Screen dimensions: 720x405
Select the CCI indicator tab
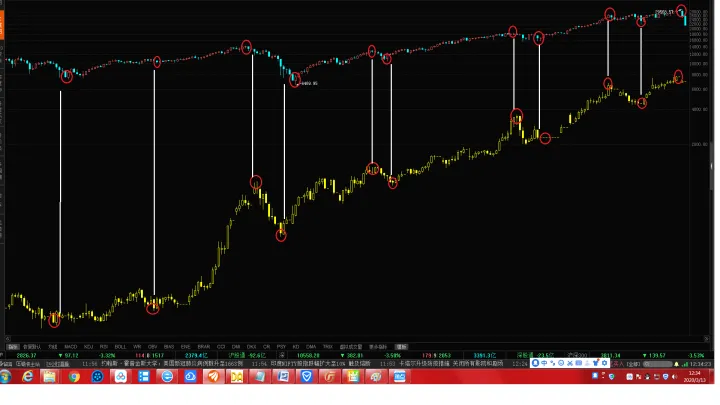[221, 347]
